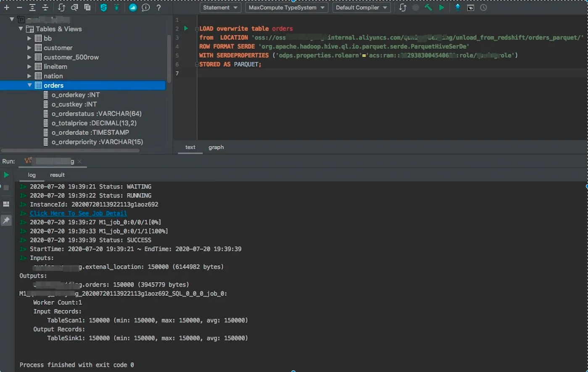The height and width of the screenshot is (372, 588).
Task: Click the fold marker beside the LOAD statement
Action: [196, 29]
